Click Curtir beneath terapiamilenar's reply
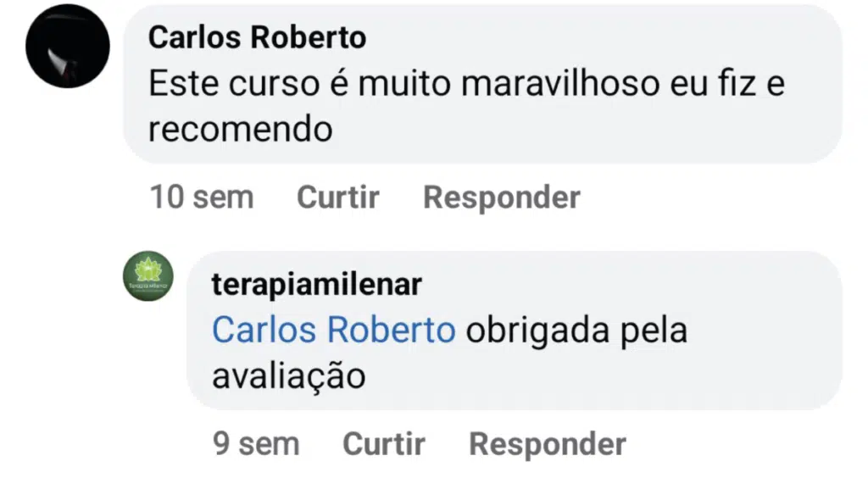This screenshot has width=868, height=489. [383, 443]
